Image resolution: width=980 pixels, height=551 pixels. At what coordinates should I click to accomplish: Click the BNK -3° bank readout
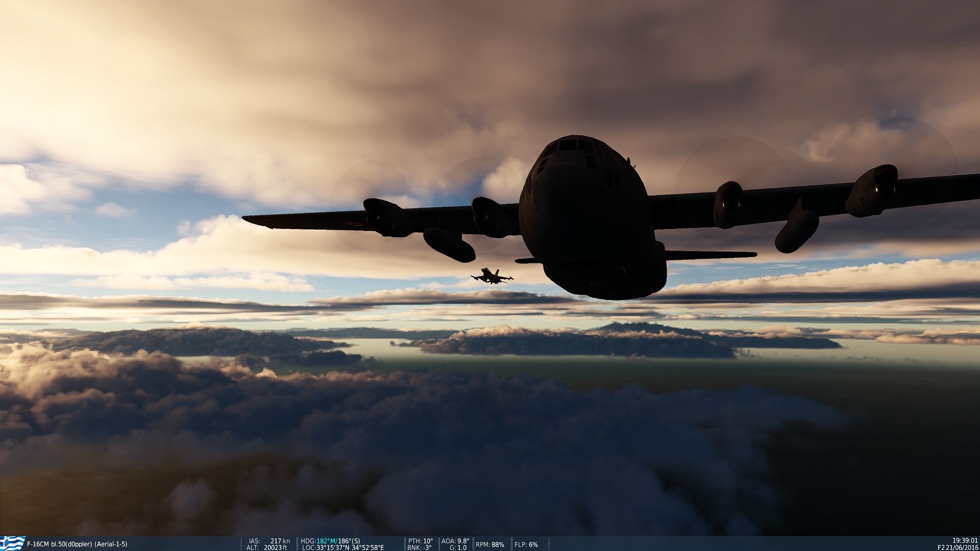[420, 547]
